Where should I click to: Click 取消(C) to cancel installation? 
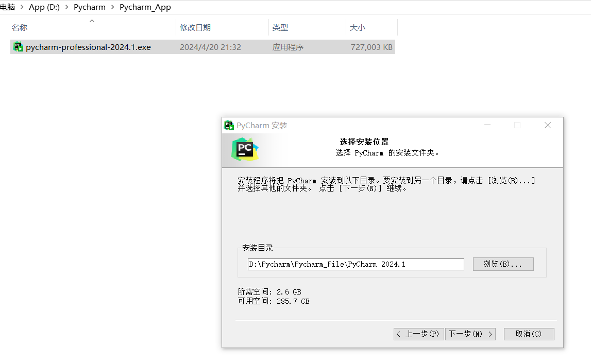[x=529, y=334]
